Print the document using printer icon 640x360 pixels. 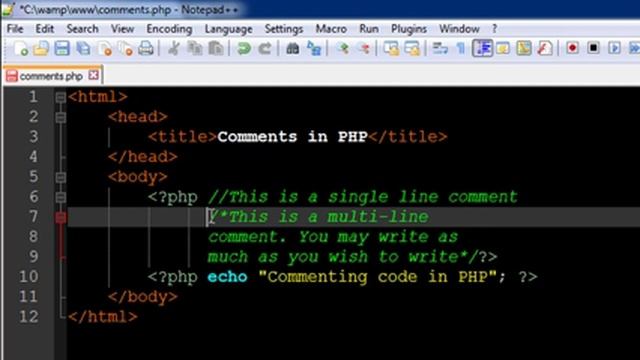pos(146,49)
